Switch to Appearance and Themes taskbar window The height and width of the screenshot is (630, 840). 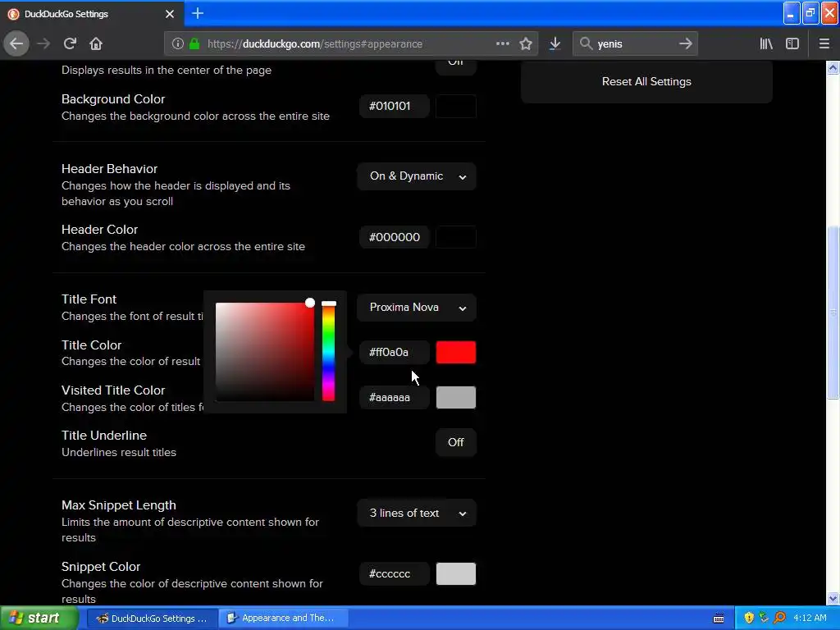tap(283, 619)
